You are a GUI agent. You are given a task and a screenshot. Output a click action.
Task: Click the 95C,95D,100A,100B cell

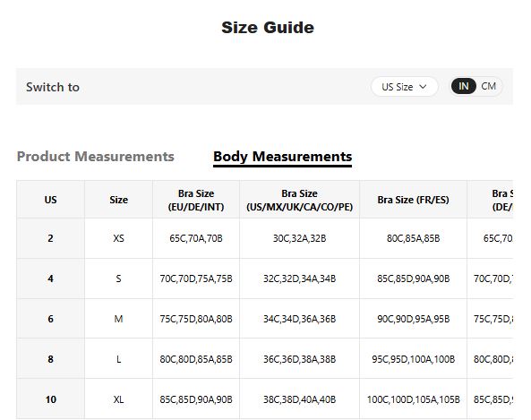[413, 359]
